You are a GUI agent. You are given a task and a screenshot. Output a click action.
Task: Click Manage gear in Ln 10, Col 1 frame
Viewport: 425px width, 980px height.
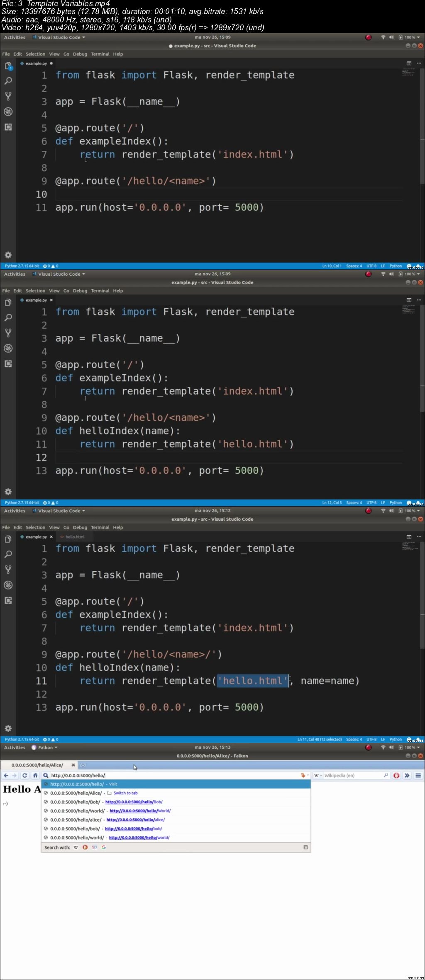pos(8,255)
